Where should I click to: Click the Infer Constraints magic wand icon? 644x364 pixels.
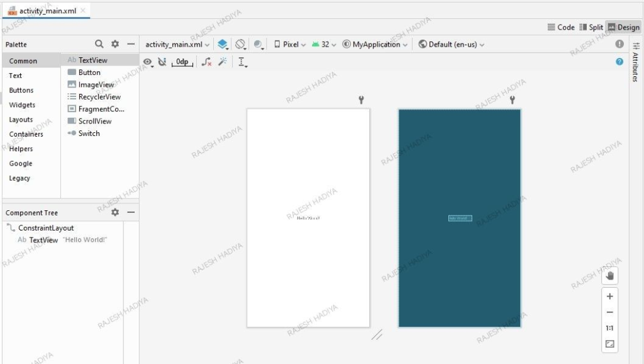pyautogui.click(x=222, y=61)
